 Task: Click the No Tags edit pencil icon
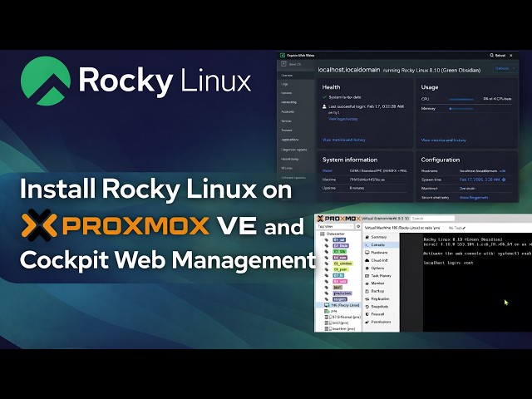coord(464,228)
